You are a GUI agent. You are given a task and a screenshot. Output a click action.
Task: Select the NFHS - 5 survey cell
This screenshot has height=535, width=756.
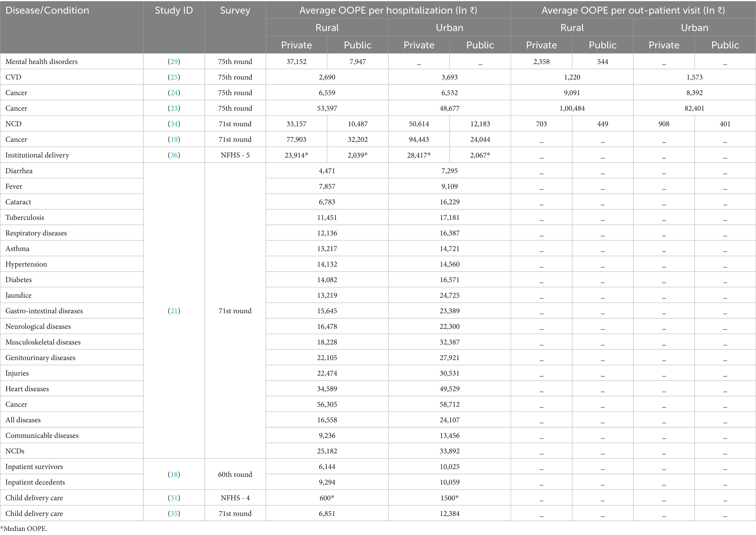pyautogui.click(x=235, y=155)
